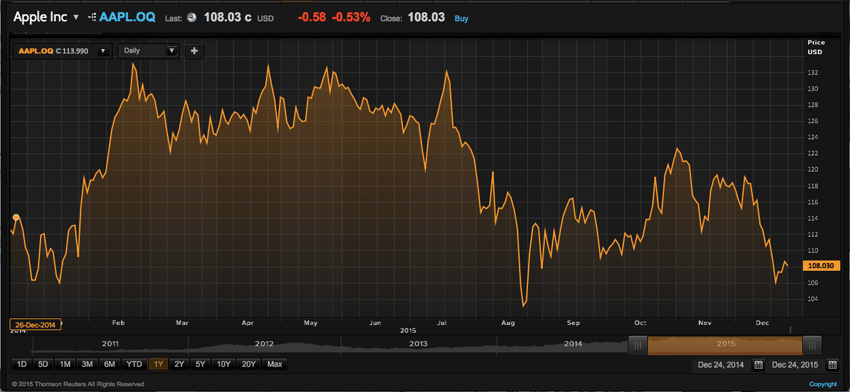850x392 pixels.
Task: Open calendar for the start date
Action: (758, 364)
